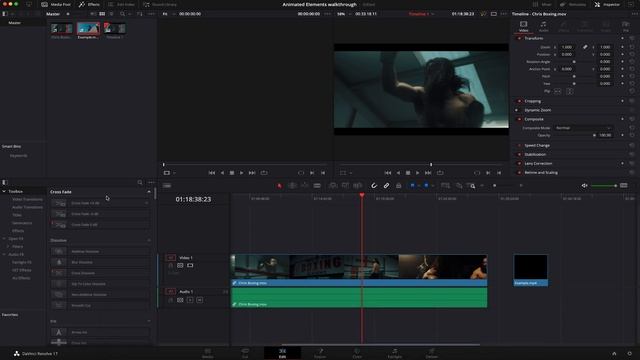This screenshot has width=640, height=360.
Task: Enable the Dynamic Zoom toggle
Action: [x=517, y=110]
